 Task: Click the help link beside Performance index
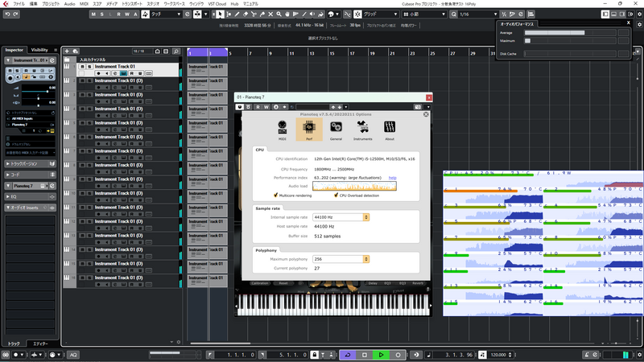pos(392,178)
